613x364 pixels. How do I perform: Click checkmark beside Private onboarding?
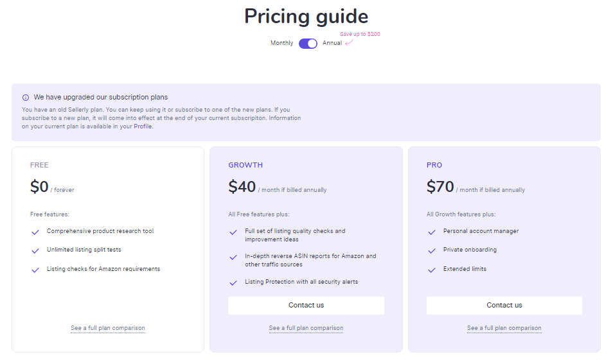pyautogui.click(x=432, y=251)
